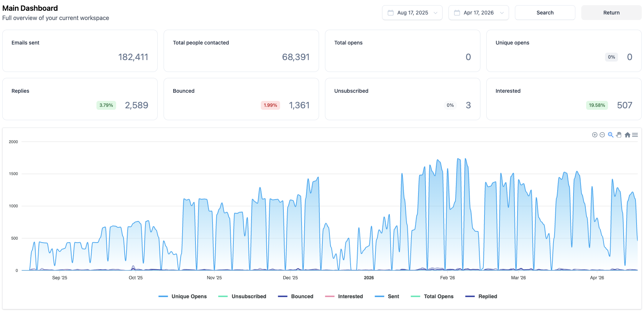
Task: Toggle Sent series in legend
Action: pyautogui.click(x=387, y=296)
